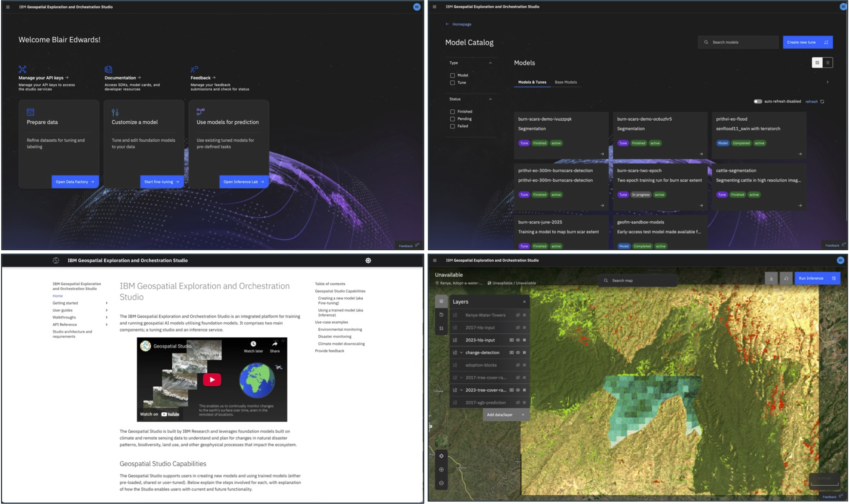
Task: Open the history panel icon in map sidebar
Action: coord(441,315)
